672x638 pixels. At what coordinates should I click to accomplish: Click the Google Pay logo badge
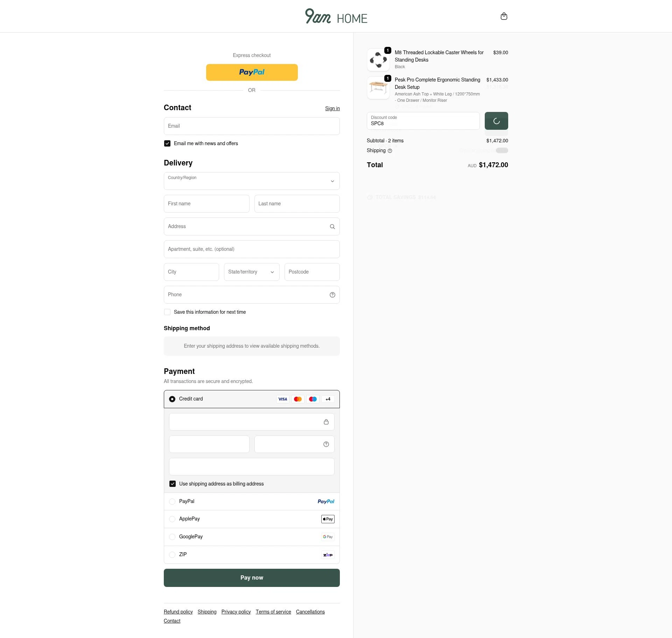pyautogui.click(x=328, y=537)
